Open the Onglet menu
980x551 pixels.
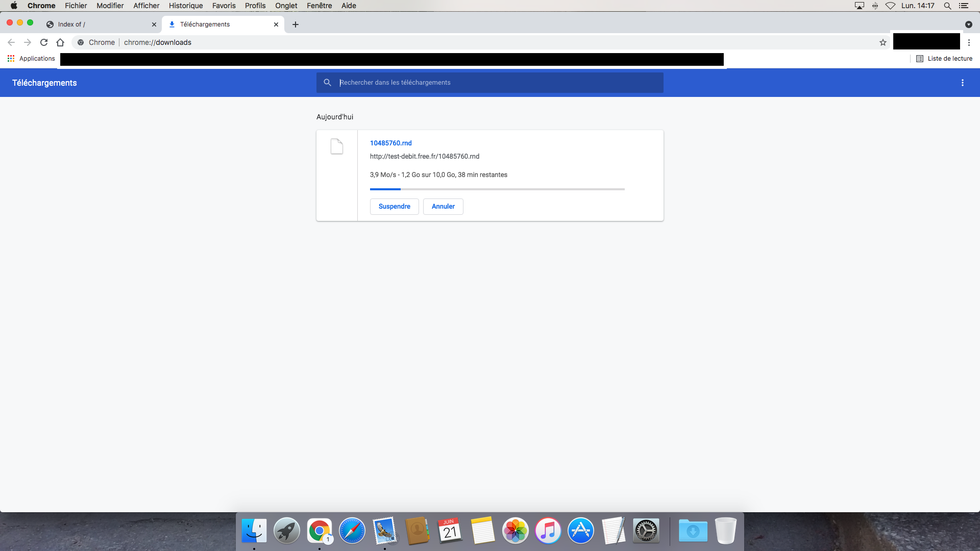tap(286, 6)
